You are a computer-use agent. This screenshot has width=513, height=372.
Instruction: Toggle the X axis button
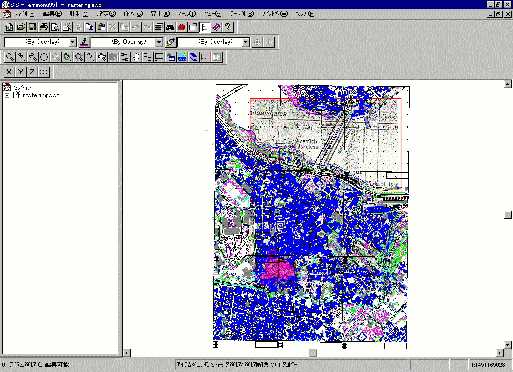9,71
